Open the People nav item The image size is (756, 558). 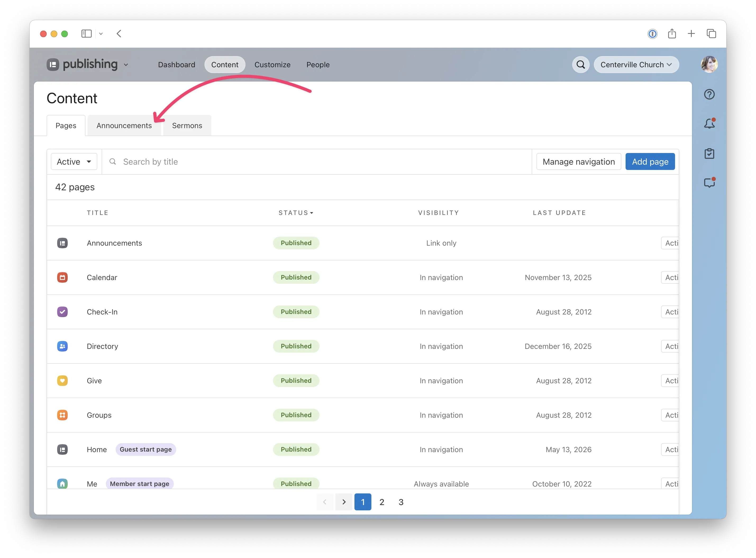318,65
